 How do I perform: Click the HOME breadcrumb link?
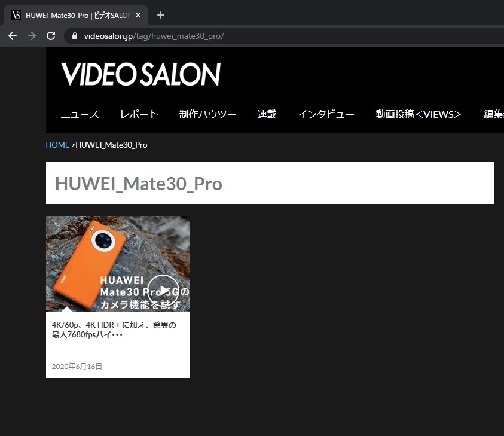click(x=57, y=145)
